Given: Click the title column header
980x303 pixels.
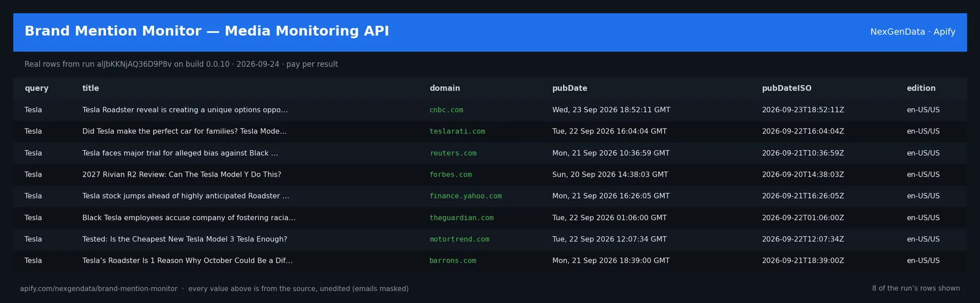Looking at the screenshot, I should pyautogui.click(x=90, y=88).
